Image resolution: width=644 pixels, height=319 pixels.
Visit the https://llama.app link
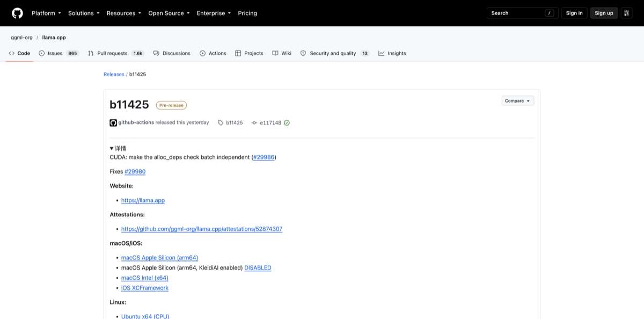pos(143,200)
